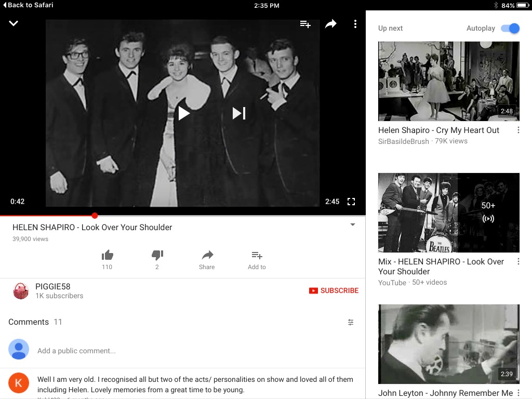This screenshot has height=399, width=532.
Task: Tap the add-to-playlist icon on the player
Action: click(x=305, y=24)
